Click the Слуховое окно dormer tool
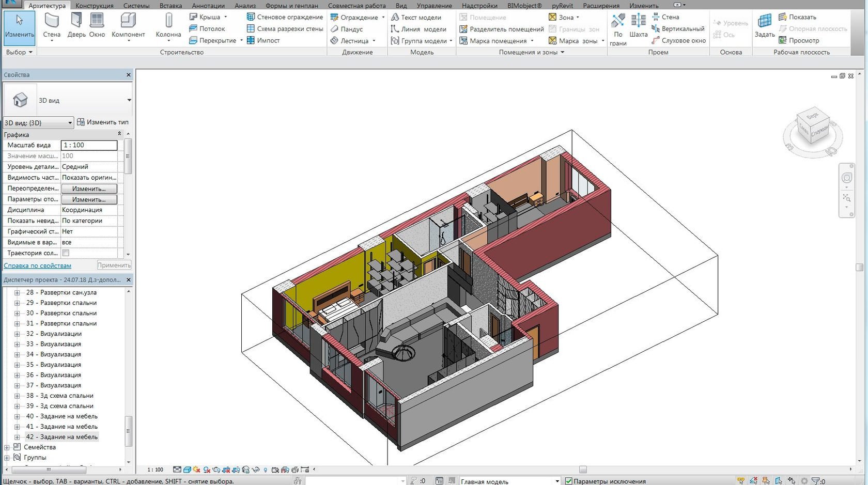868x485 pixels. 678,40
